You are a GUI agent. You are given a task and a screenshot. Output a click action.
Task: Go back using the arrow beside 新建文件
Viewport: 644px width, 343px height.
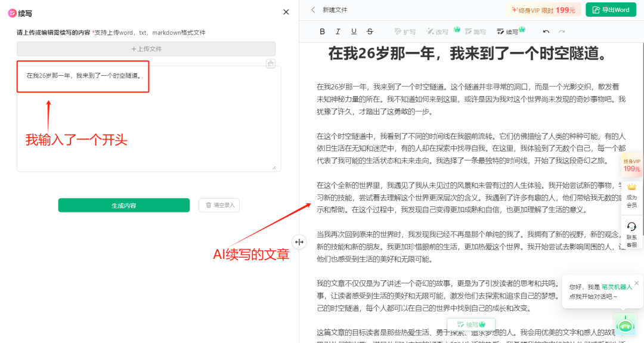pyautogui.click(x=313, y=10)
